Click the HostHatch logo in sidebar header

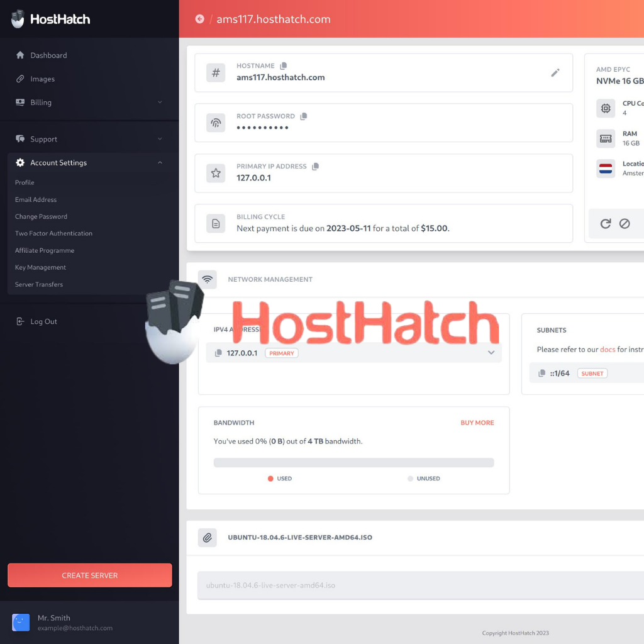pyautogui.click(x=50, y=19)
